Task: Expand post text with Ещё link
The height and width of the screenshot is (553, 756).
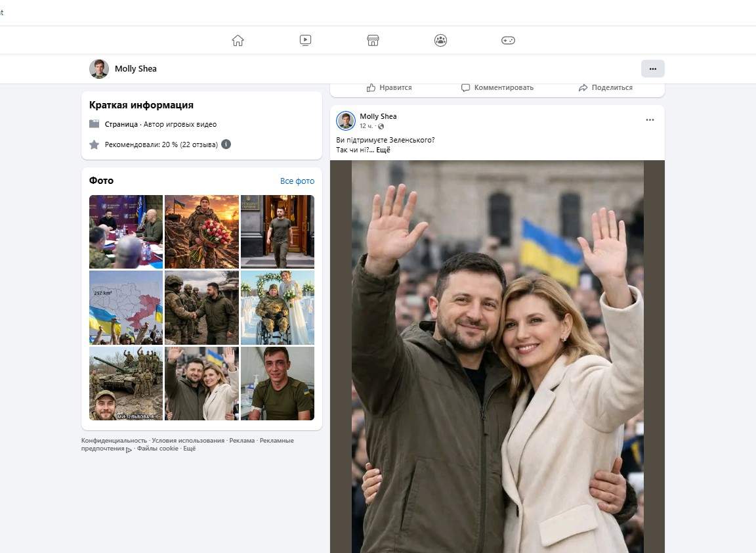Action: pyautogui.click(x=383, y=150)
